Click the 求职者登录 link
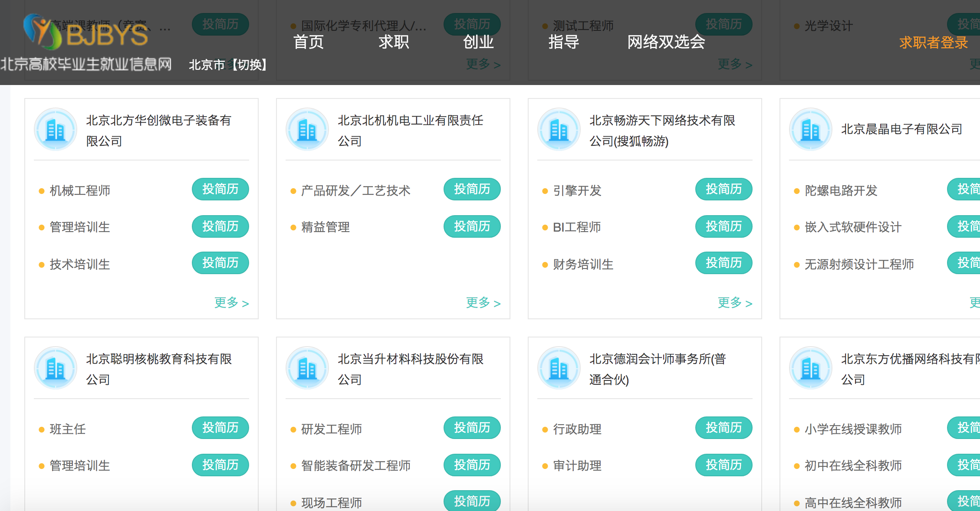The image size is (980, 511). 933,43
